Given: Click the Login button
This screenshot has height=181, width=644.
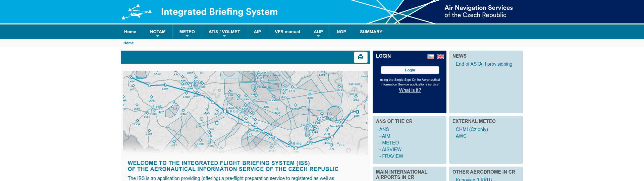Looking at the screenshot, I should [410, 70].
